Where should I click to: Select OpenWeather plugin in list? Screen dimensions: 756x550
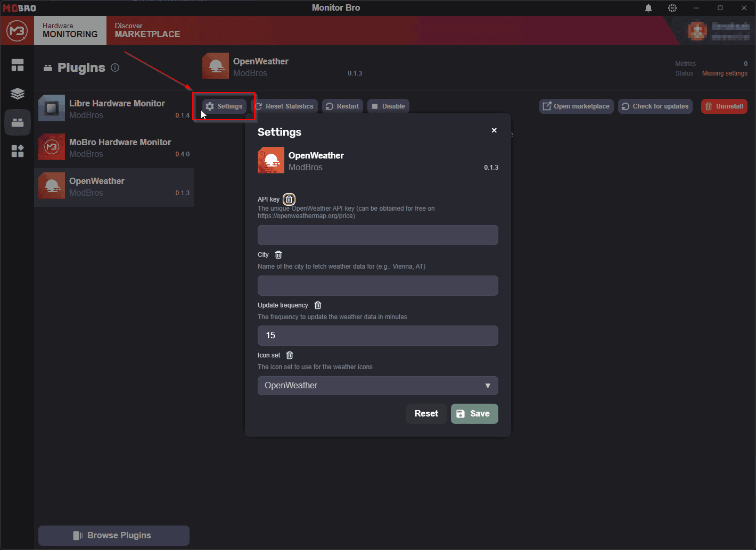[x=114, y=187]
